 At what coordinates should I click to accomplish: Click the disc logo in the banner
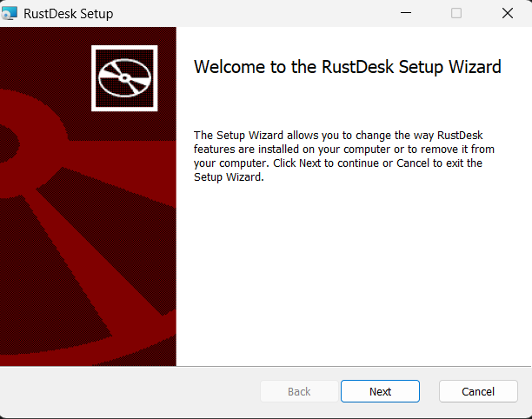pos(123,77)
